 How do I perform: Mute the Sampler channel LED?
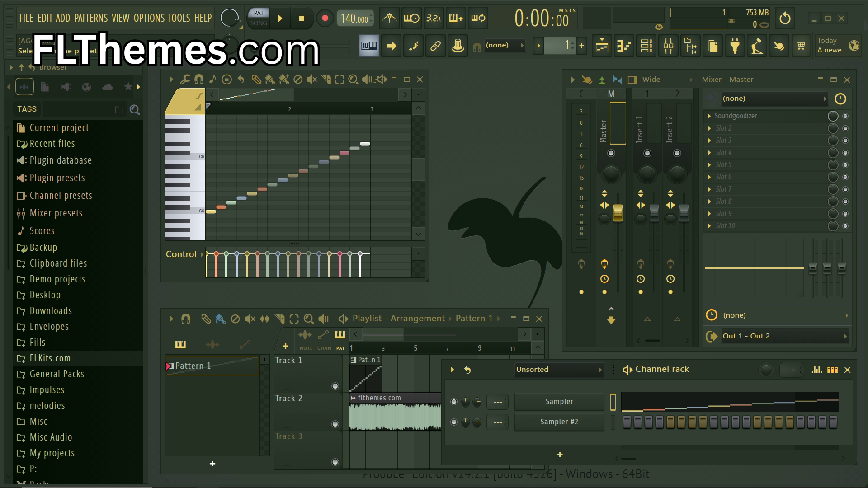click(454, 402)
